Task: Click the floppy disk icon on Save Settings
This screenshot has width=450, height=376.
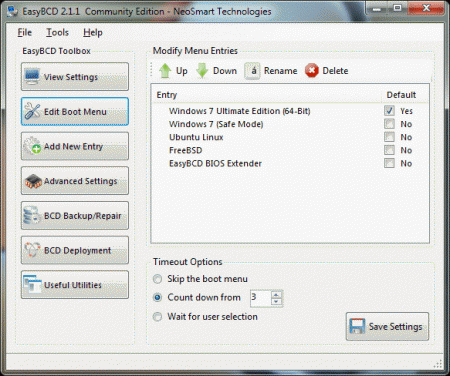Action: 357,326
